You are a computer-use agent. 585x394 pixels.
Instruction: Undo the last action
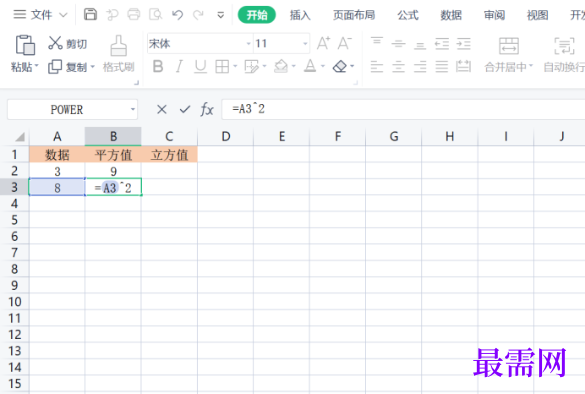click(177, 15)
